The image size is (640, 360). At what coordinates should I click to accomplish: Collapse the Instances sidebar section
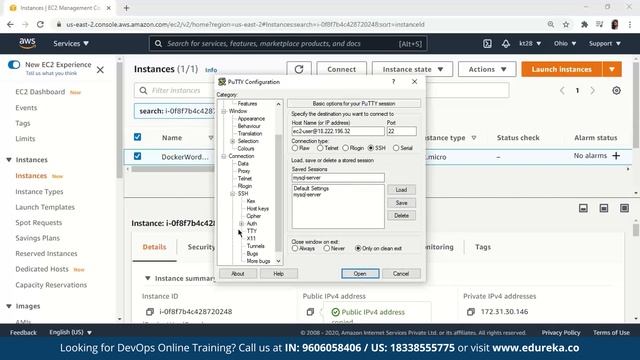tap(9, 160)
